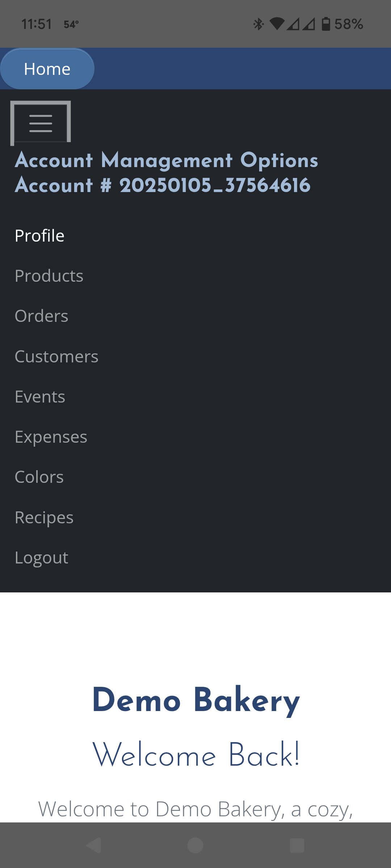The width and height of the screenshot is (391, 868).
Task: Open the Events section
Action: tap(40, 397)
